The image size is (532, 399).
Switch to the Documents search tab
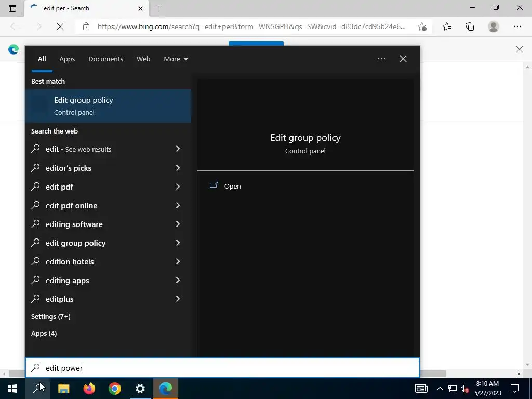[105, 59]
